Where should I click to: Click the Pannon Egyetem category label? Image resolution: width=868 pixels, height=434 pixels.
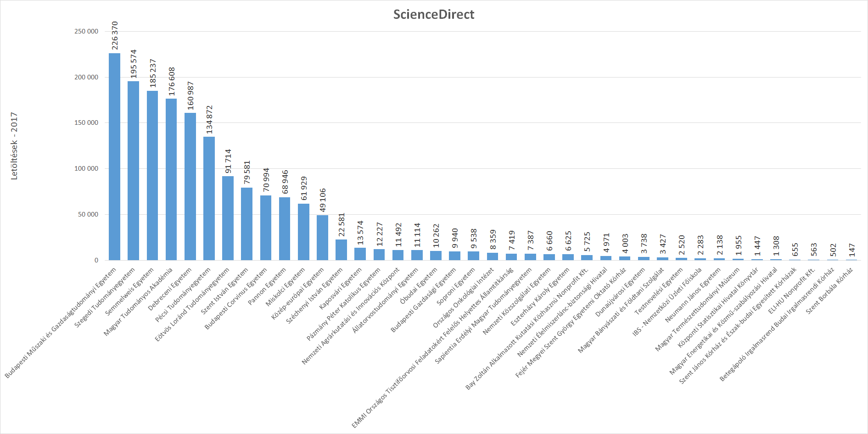(x=267, y=286)
